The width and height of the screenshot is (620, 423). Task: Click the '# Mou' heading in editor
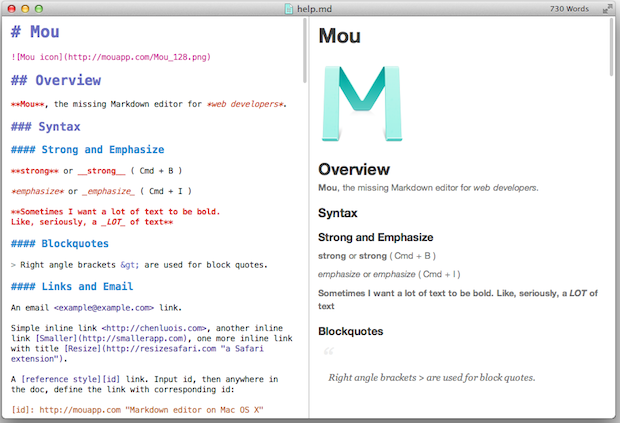(35, 32)
